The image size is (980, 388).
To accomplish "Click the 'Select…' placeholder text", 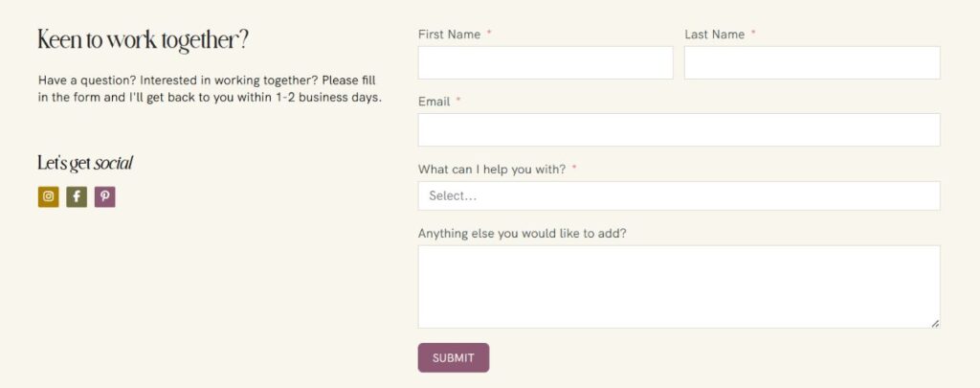I will click(453, 195).
